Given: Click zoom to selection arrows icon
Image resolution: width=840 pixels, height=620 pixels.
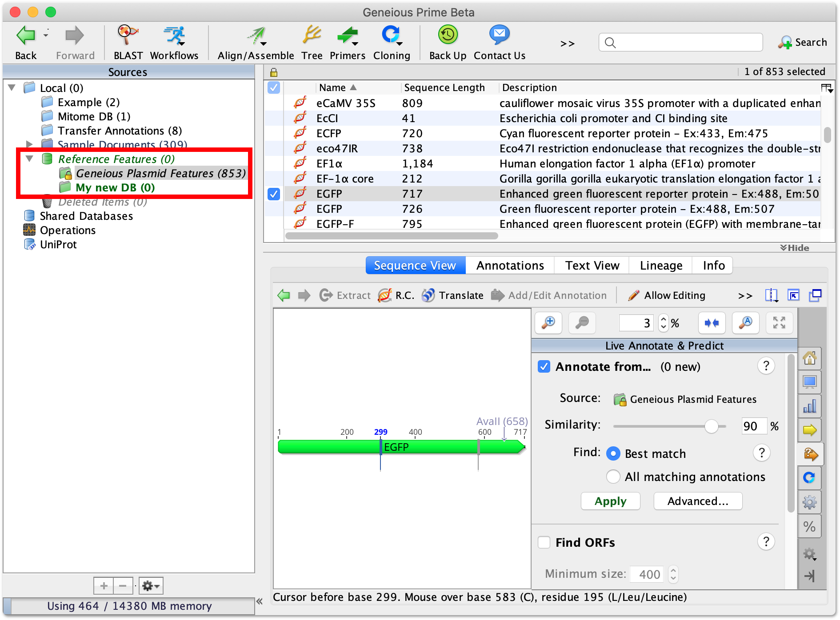Looking at the screenshot, I should click(x=712, y=323).
